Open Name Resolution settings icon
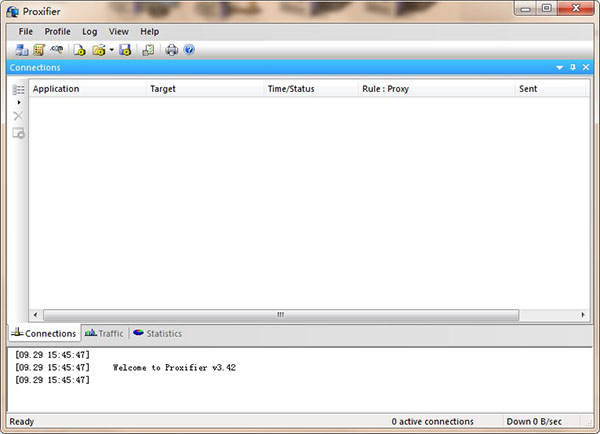 point(57,49)
